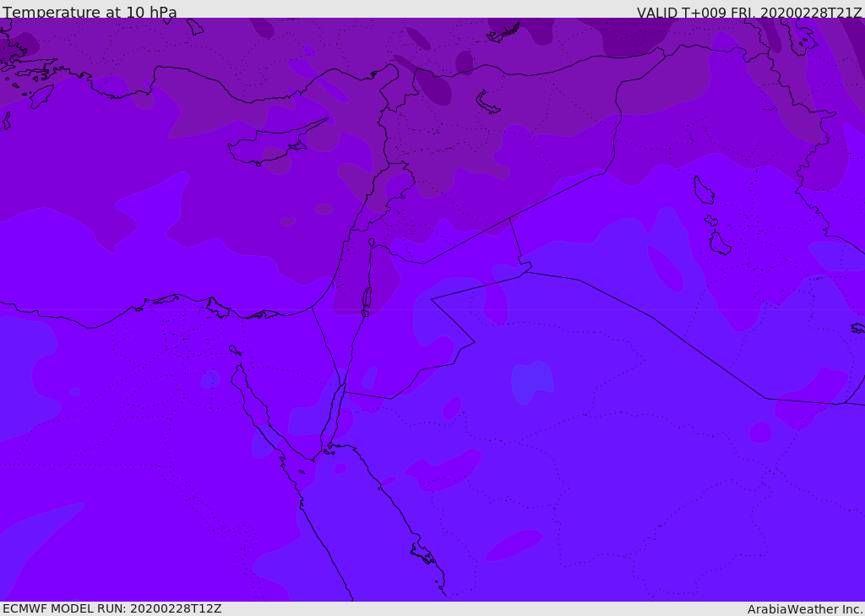Click the Gulf of Aqaba
The height and width of the screenshot is (616, 865).
(336, 414)
